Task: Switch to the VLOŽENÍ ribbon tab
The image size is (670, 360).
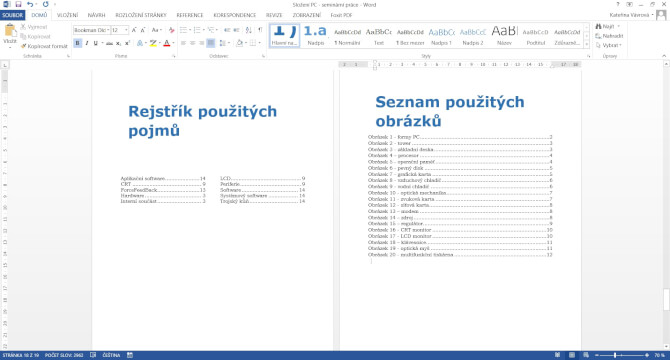Action: coord(68,15)
